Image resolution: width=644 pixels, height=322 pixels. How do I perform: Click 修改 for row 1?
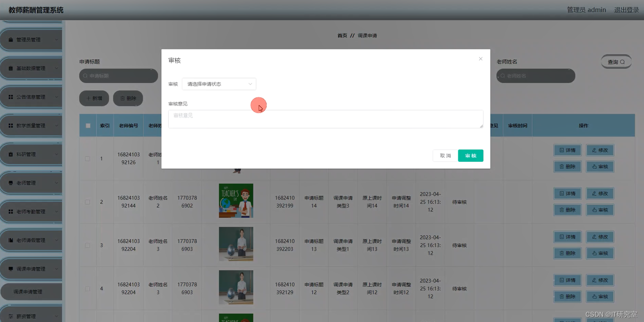tap(600, 150)
